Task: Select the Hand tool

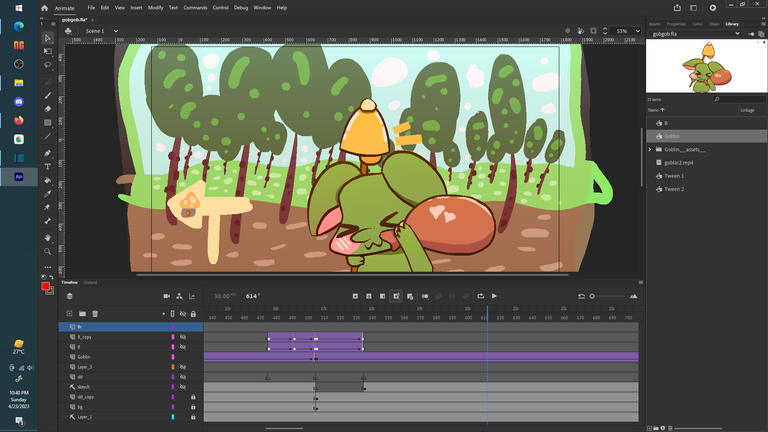Action: pos(48,238)
